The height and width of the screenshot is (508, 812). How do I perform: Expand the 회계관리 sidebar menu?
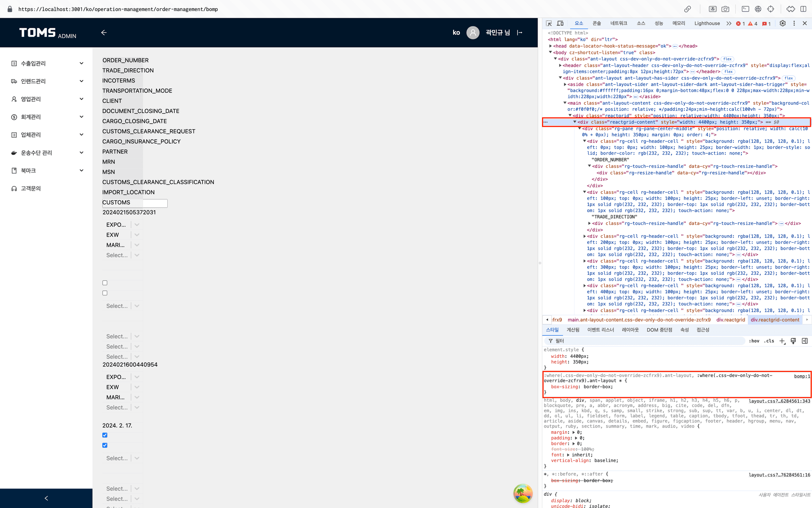pos(48,117)
